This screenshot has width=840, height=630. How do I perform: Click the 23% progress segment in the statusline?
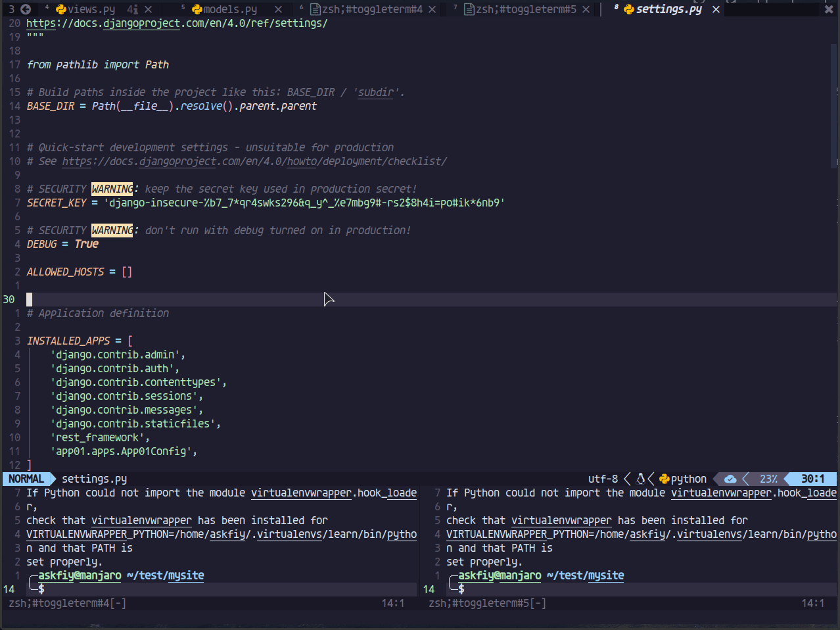[x=768, y=479]
